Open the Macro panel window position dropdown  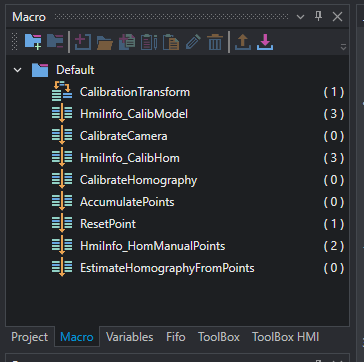300,17
